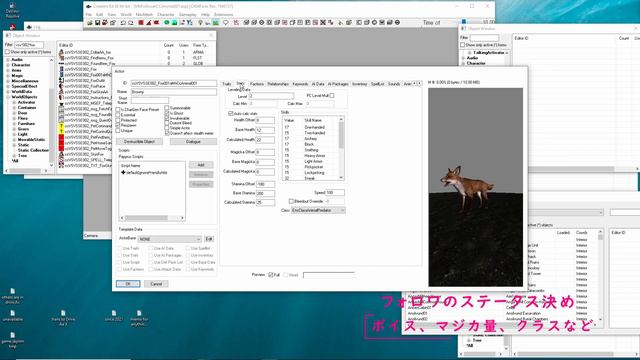Viewport: 640px width, 360px height.
Task: Click the Base Health input field
Action: pos(265,130)
